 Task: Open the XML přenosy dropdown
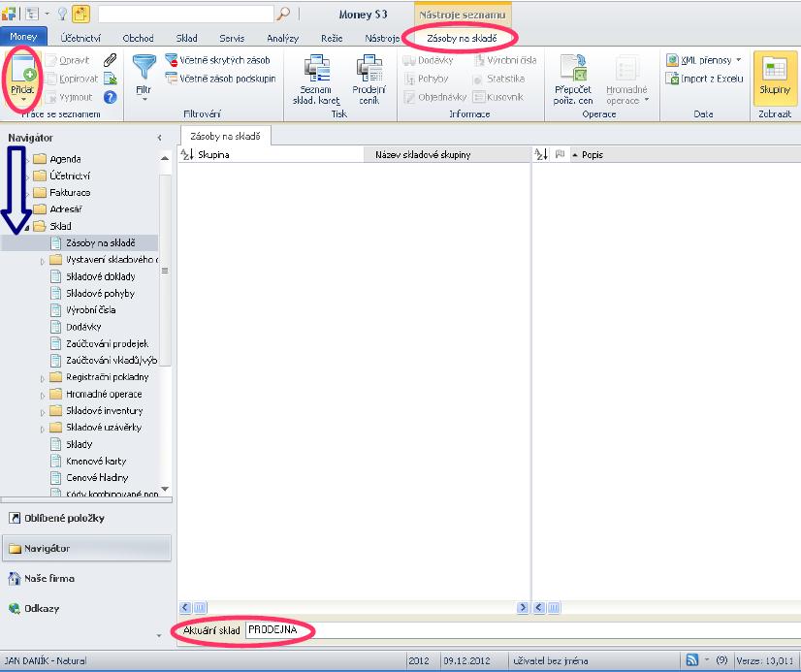pyautogui.click(x=704, y=60)
